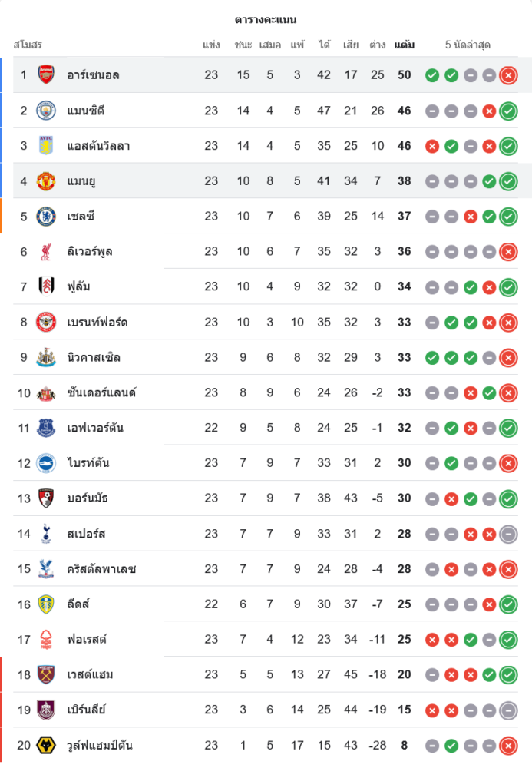Click the Newcastle club crest

(x=46, y=357)
